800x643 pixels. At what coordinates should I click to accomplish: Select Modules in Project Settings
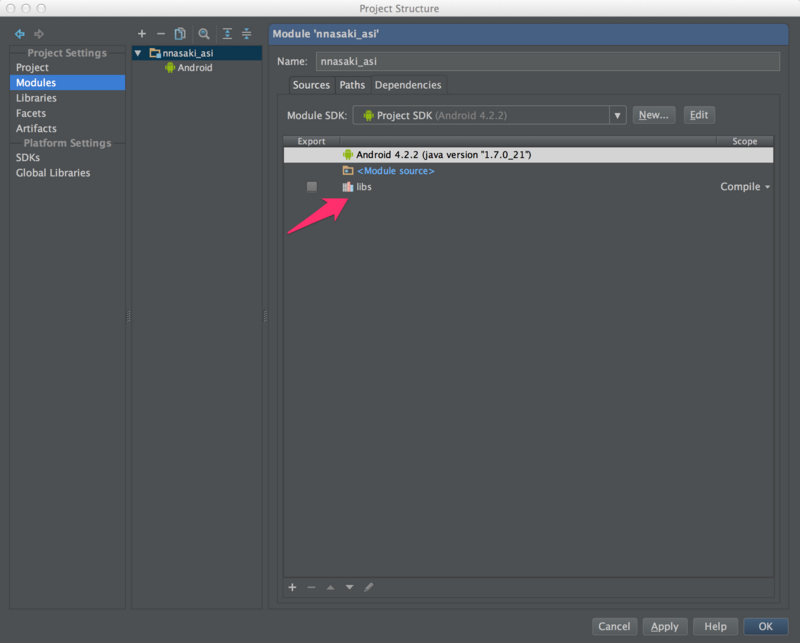pos(67,83)
